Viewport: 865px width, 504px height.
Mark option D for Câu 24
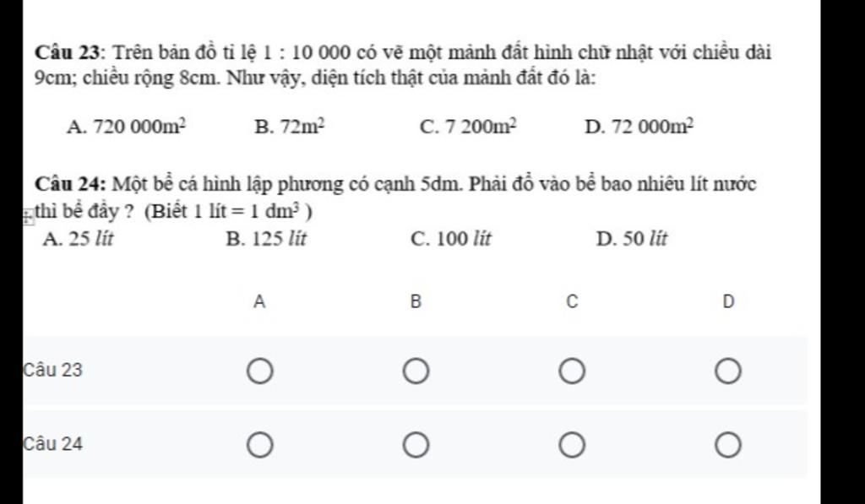(x=728, y=444)
